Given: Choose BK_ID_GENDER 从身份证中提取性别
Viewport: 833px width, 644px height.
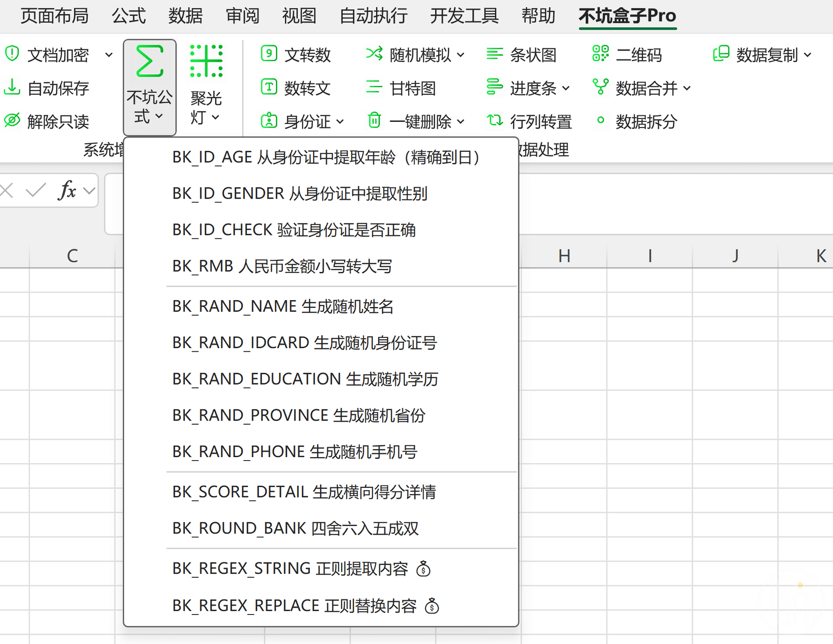Looking at the screenshot, I should click(x=321, y=193).
